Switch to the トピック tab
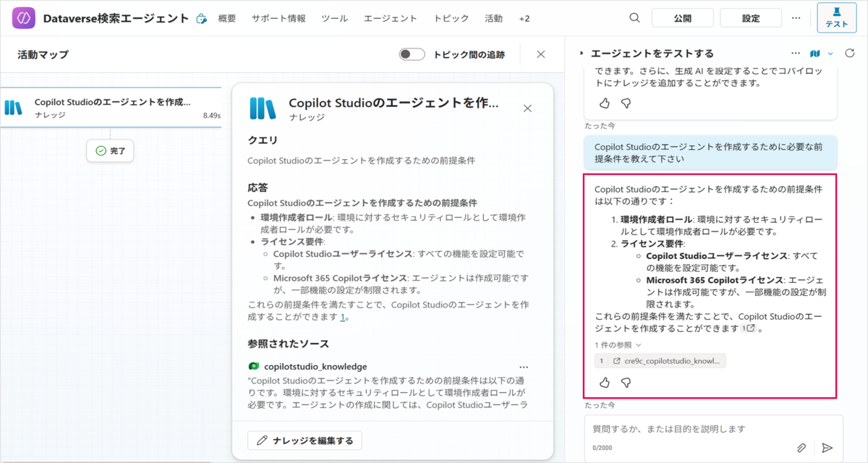This screenshot has width=868, height=463. tap(451, 19)
